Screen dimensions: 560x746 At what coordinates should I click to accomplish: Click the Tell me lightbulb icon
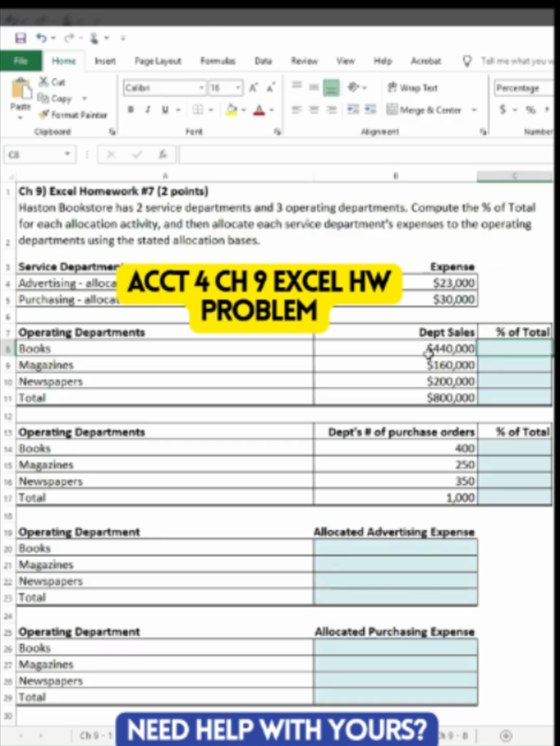[x=467, y=61]
